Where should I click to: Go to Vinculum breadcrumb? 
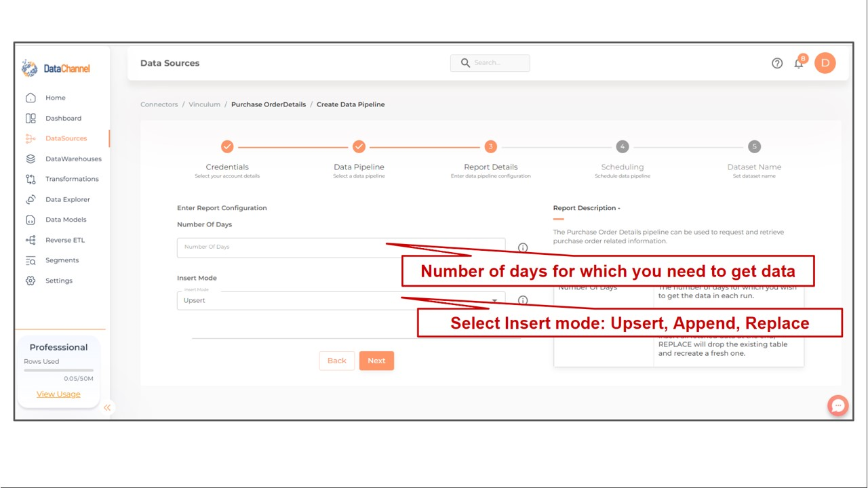(x=204, y=104)
